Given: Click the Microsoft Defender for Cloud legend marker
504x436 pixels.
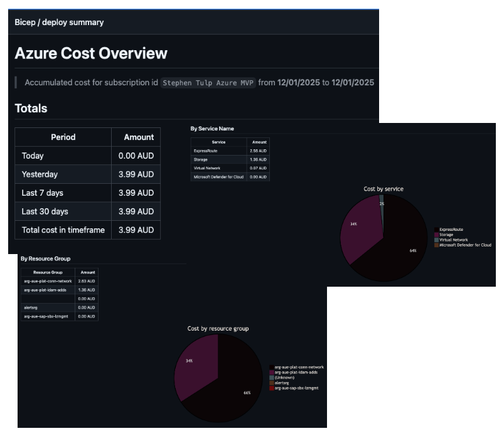Looking at the screenshot, I should (x=436, y=245).
